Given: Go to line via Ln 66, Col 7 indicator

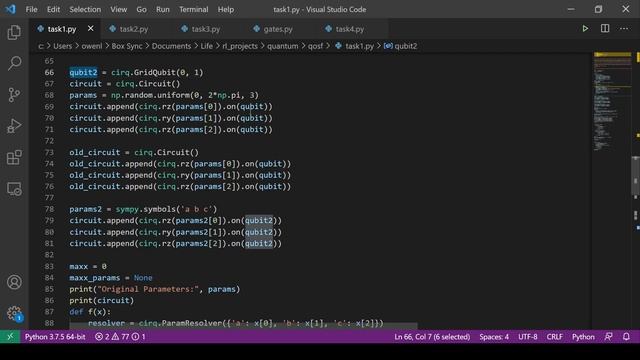Looking at the screenshot, I should pos(432,337).
